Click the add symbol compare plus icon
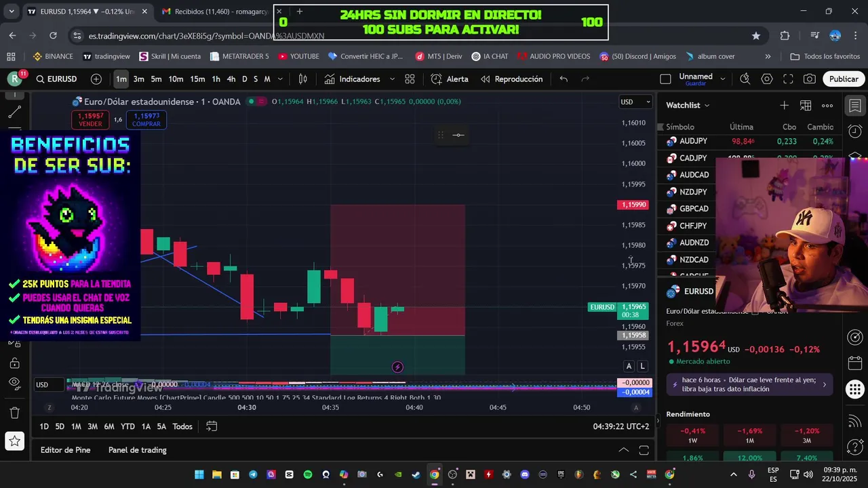868x488 pixels. [96, 79]
